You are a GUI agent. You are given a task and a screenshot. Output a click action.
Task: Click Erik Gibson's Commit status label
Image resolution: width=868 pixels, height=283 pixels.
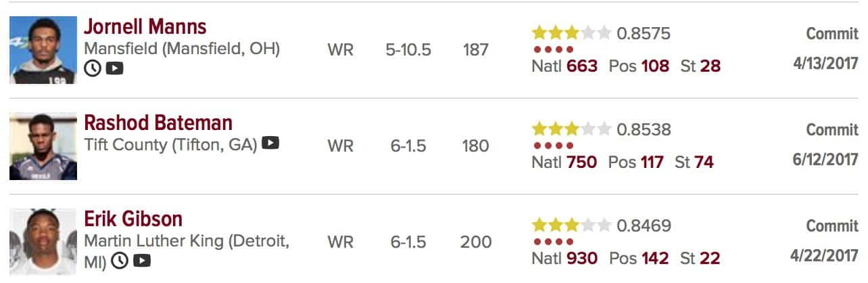click(831, 225)
